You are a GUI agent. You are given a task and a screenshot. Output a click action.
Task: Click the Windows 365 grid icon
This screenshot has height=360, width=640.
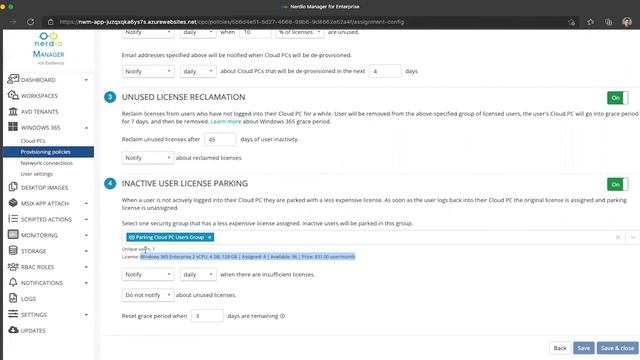click(13, 127)
